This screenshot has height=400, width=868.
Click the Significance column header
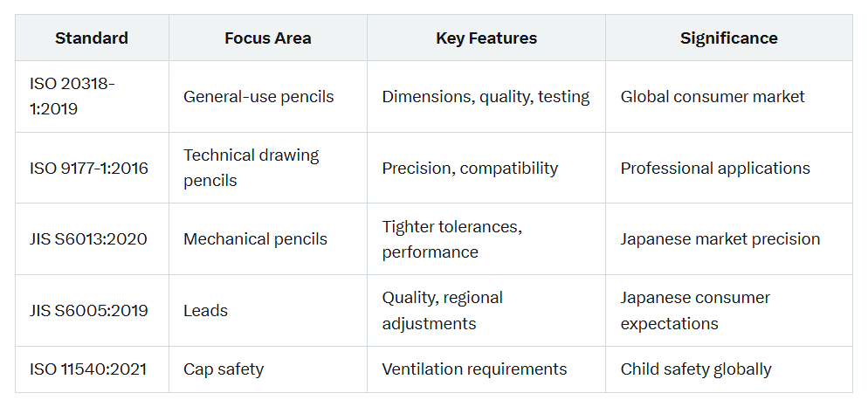click(x=729, y=38)
